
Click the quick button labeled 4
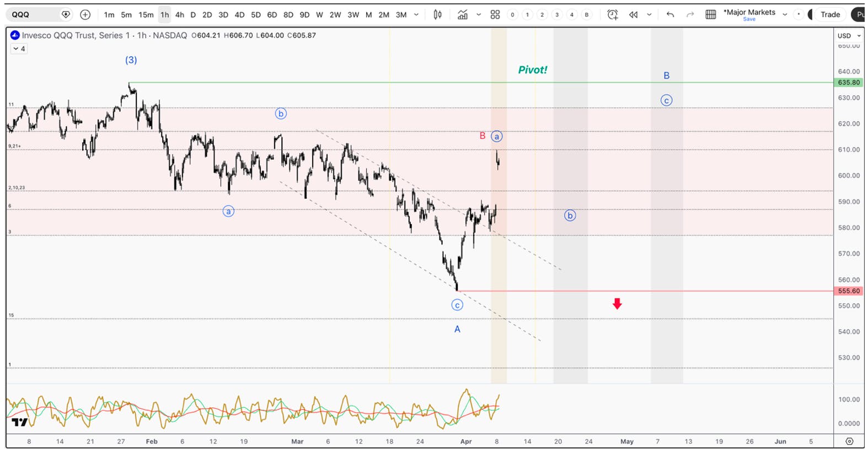click(572, 15)
